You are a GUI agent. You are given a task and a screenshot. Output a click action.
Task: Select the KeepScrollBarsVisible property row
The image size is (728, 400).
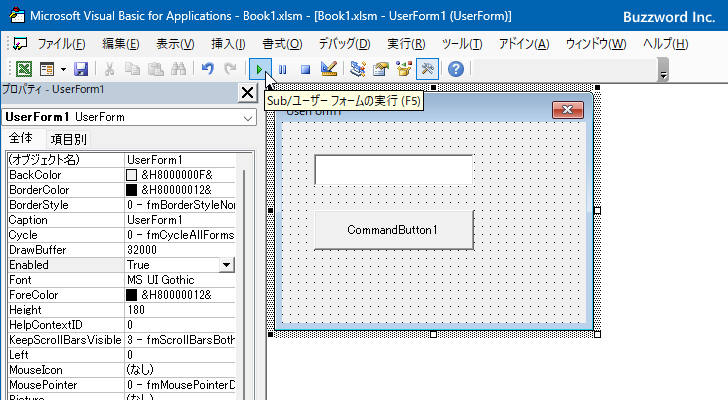point(122,340)
